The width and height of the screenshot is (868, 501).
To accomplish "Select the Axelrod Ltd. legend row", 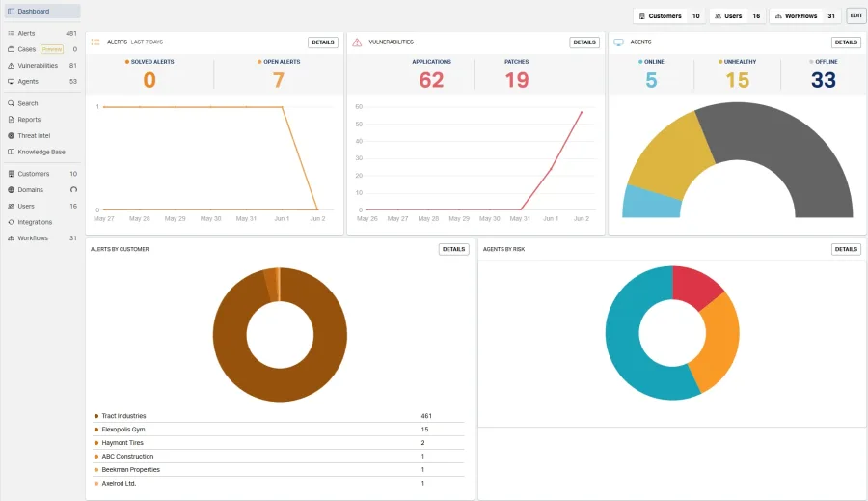I will click(x=279, y=484).
